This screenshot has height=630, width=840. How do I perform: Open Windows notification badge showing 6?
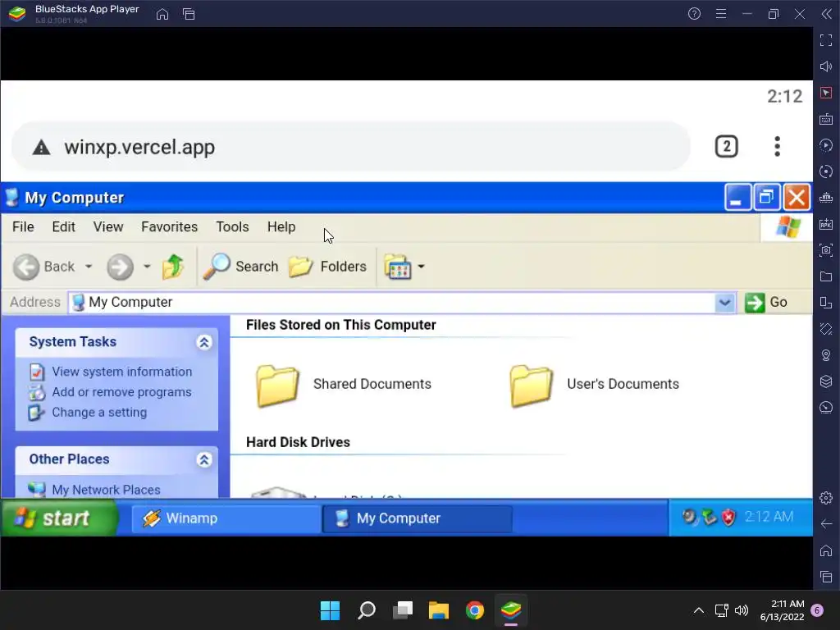[x=817, y=610]
